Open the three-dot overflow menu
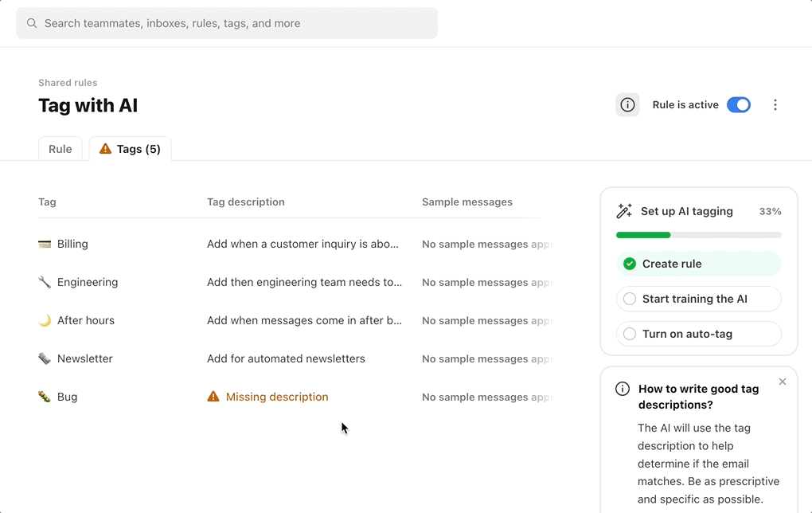 point(775,104)
